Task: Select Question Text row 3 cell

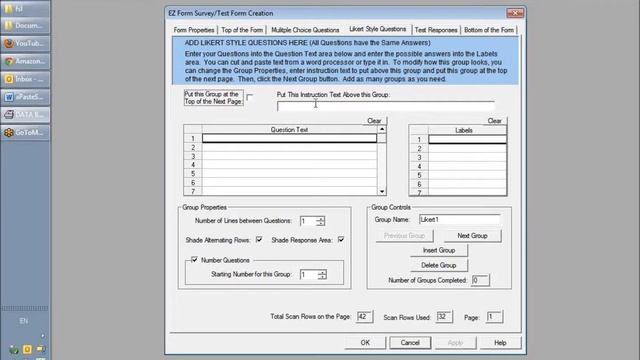Action: [x=289, y=156]
